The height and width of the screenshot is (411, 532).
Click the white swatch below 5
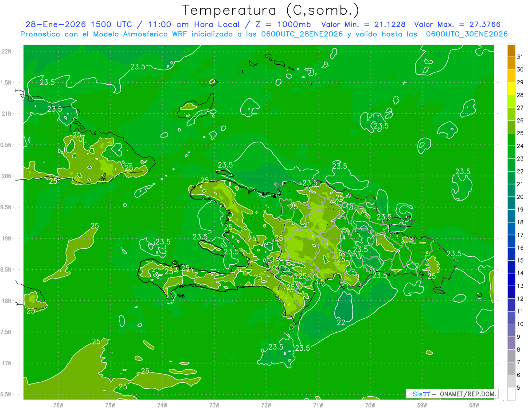(x=511, y=394)
